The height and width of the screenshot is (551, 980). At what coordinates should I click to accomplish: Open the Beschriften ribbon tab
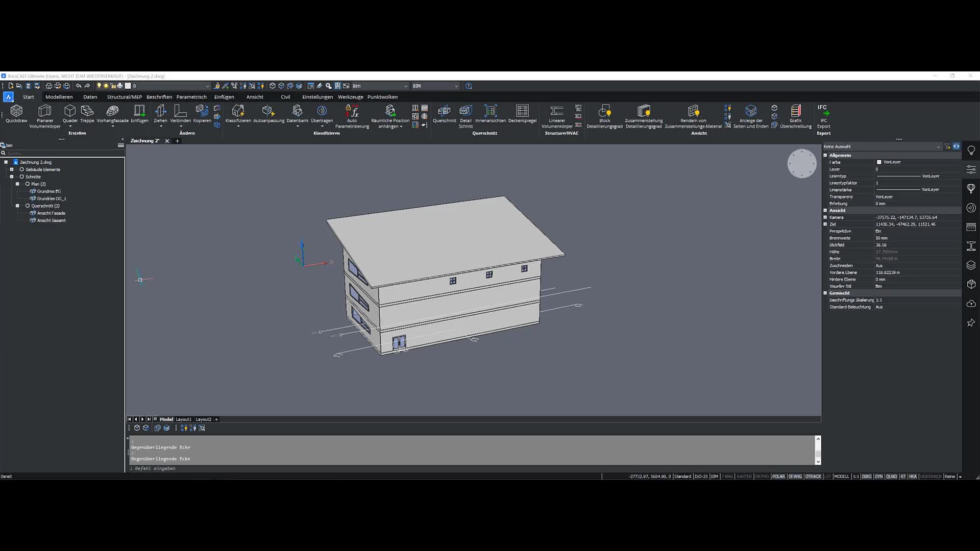pyautogui.click(x=159, y=97)
